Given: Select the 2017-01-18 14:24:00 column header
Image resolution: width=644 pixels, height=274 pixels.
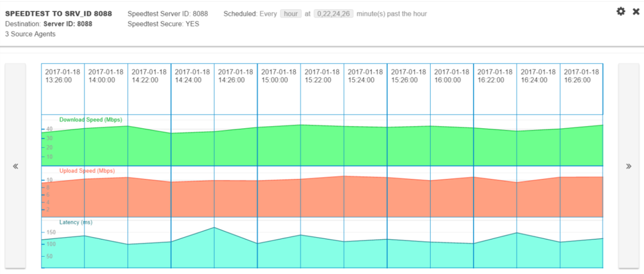Looking at the screenshot, I should tap(193, 88).
